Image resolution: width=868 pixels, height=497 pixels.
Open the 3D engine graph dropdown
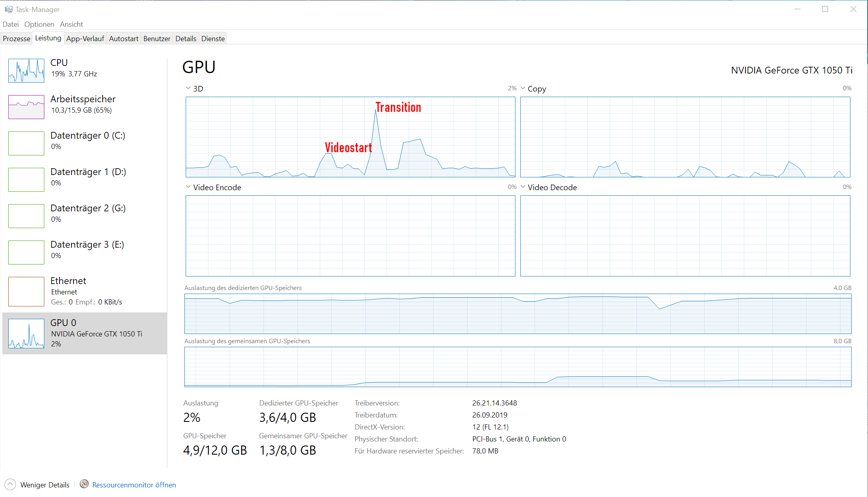click(x=188, y=88)
